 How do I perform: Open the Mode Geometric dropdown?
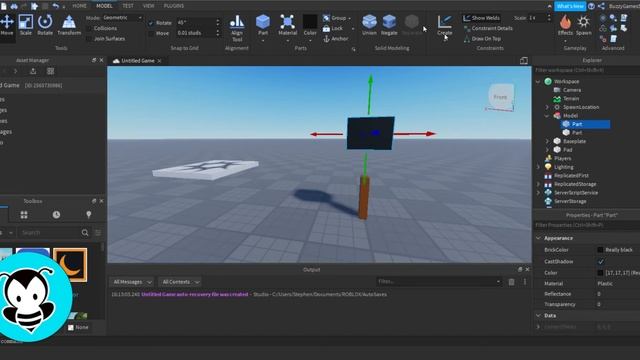(x=122, y=18)
